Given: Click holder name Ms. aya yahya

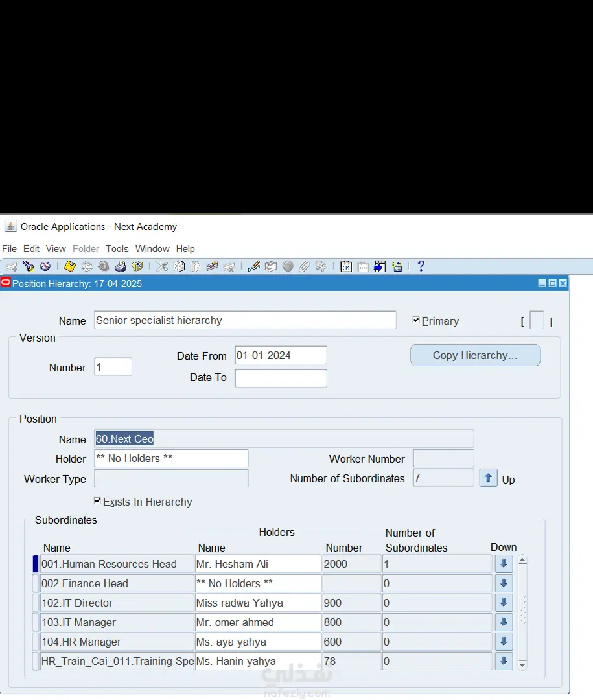Looking at the screenshot, I should click(258, 642).
